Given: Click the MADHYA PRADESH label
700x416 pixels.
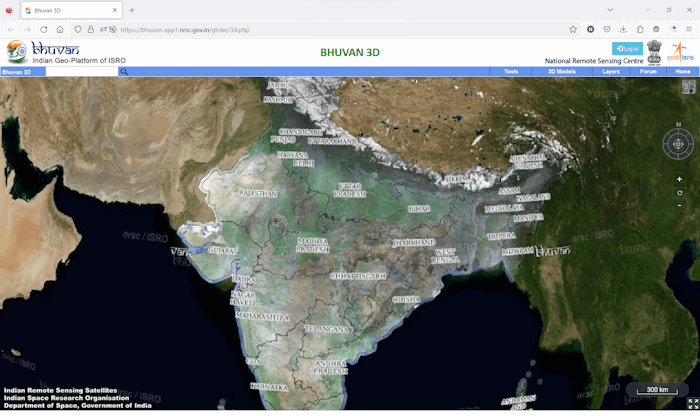Looking at the screenshot, I should point(312,245).
